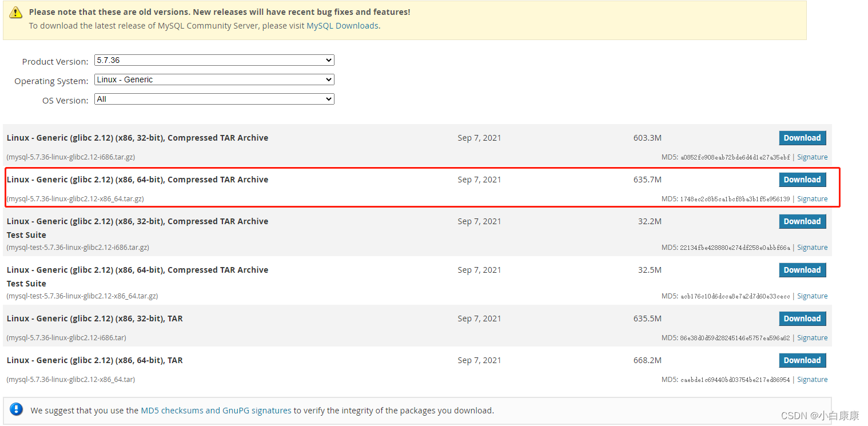Click the MD5 hash starting with 22134fbe
The image size is (868, 426).
[x=735, y=248]
